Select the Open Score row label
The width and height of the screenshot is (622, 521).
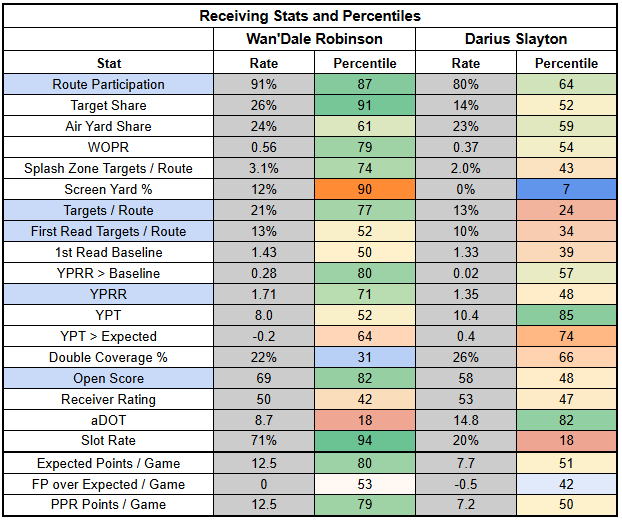click(x=109, y=378)
